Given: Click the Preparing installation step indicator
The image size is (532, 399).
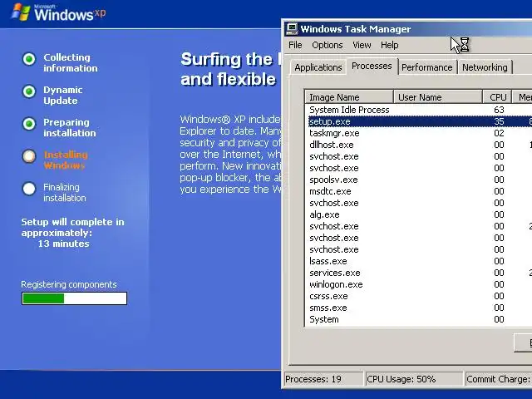Looking at the screenshot, I should tap(29, 124).
